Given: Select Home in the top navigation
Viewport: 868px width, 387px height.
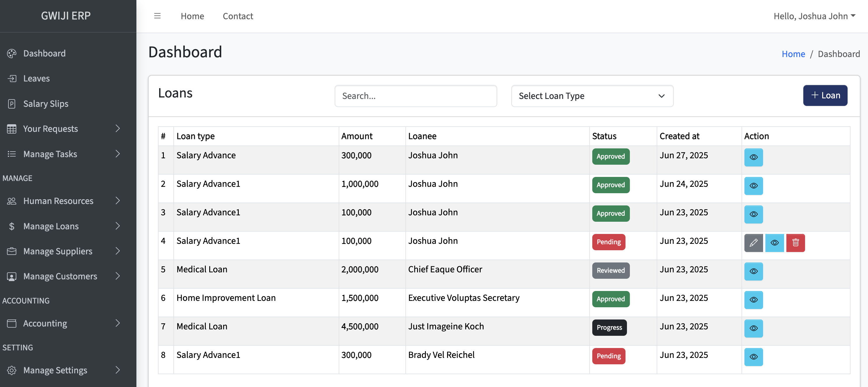Looking at the screenshot, I should [192, 16].
